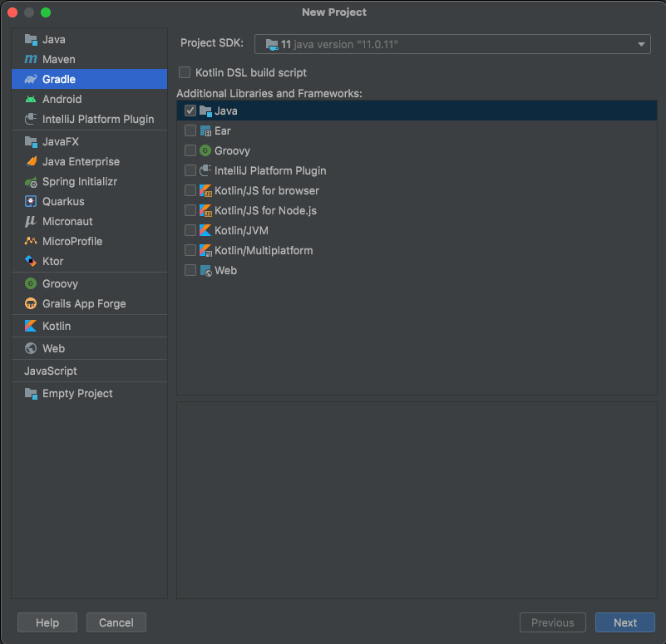Image resolution: width=666 pixels, height=644 pixels.
Task: Select Maven project type label
Action: [x=58, y=60]
